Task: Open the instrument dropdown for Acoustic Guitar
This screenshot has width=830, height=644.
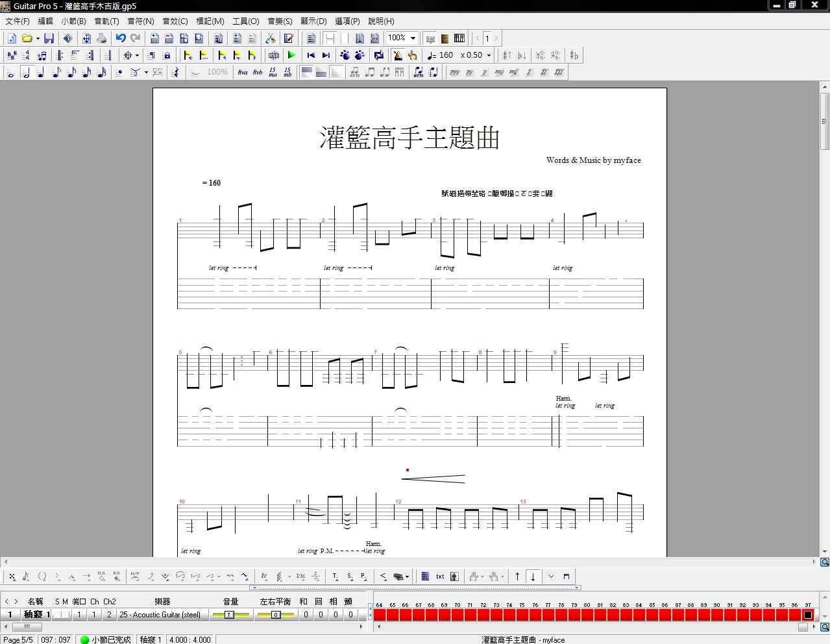Action: (162, 615)
